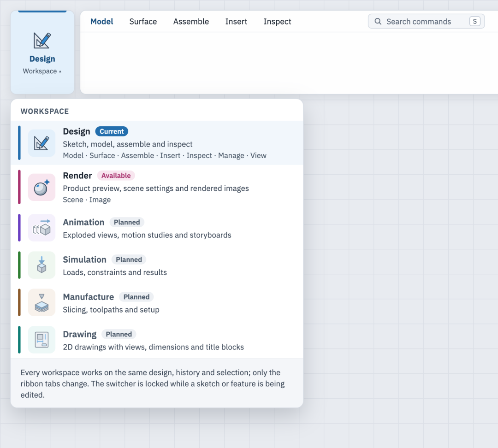This screenshot has width=498, height=448.
Task: Choose the Manufacture workspace title
Action: (x=88, y=297)
